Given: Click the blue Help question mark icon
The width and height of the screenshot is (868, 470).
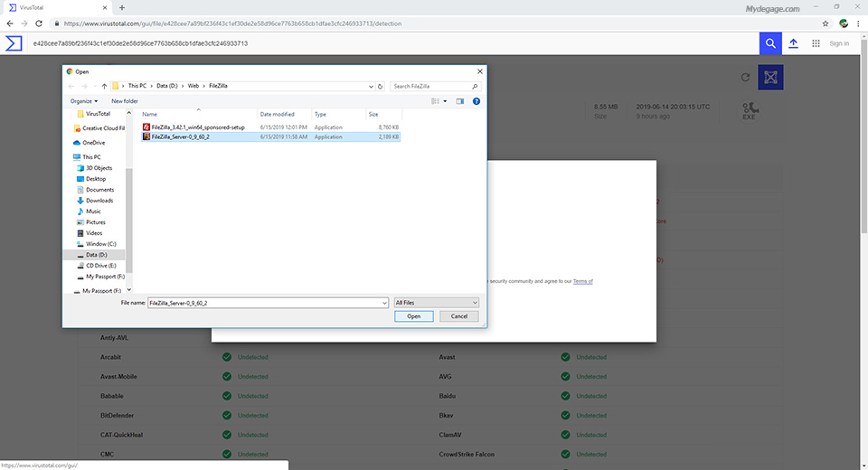Looking at the screenshot, I should coord(476,101).
